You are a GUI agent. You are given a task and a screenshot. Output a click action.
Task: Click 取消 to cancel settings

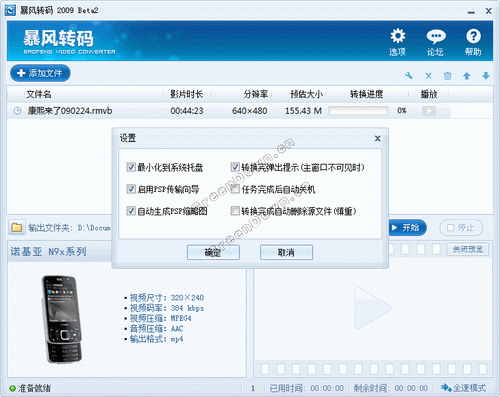[286, 252]
